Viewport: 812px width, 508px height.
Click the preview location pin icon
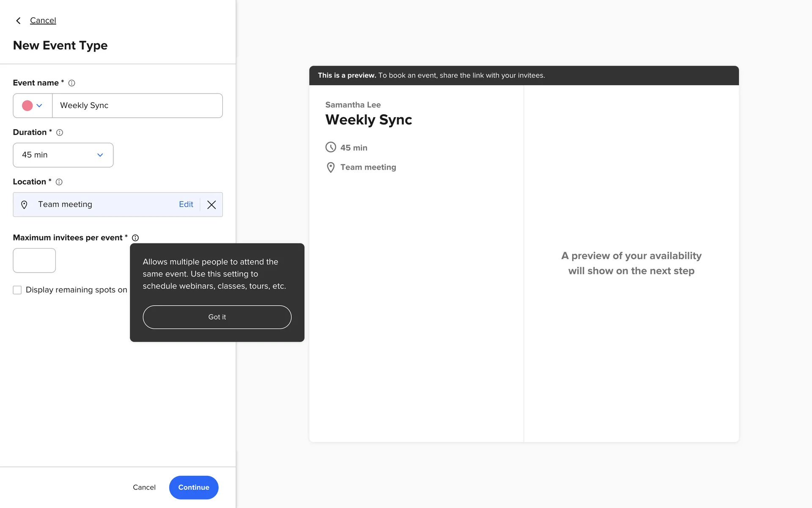pyautogui.click(x=331, y=168)
